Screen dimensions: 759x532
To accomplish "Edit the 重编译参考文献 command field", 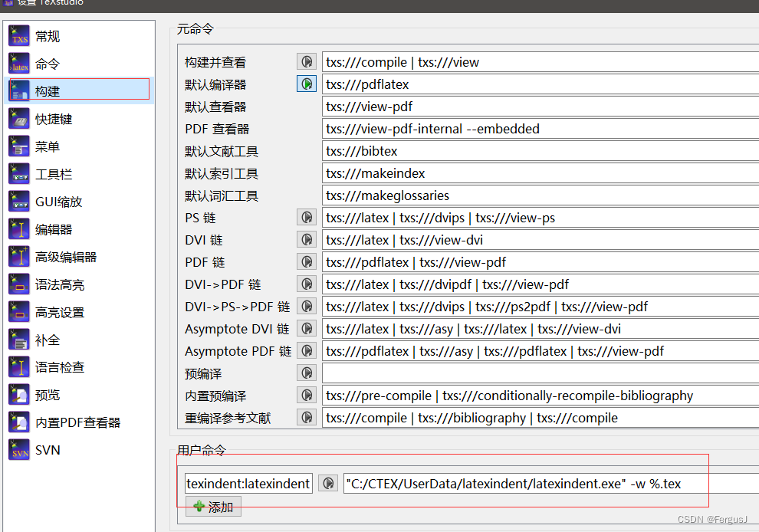I will [540, 418].
